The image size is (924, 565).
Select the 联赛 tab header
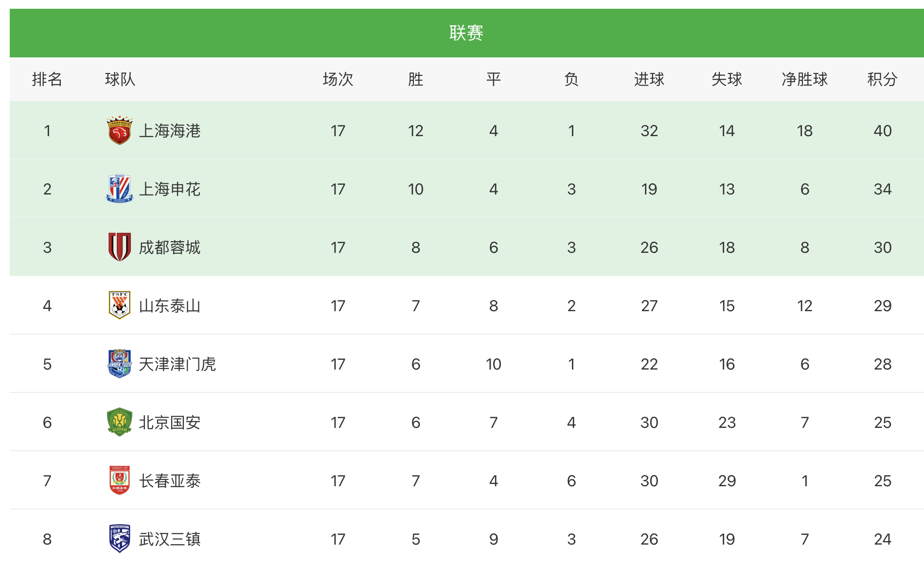466,33
